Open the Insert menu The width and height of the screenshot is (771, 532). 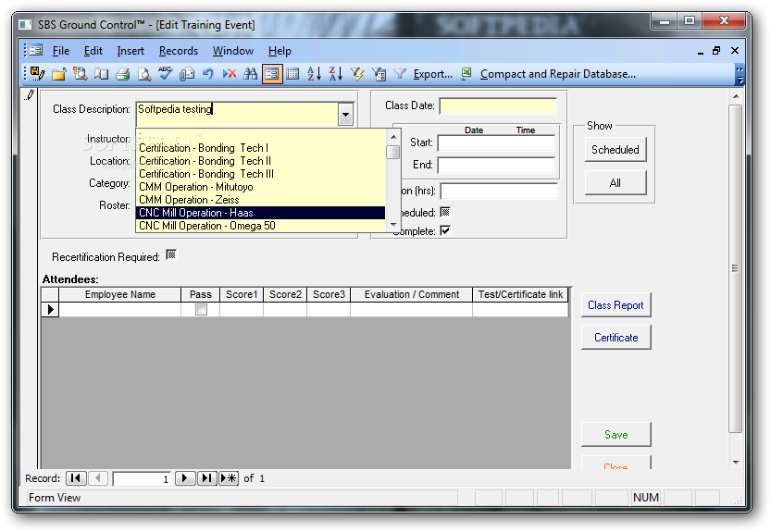click(131, 51)
